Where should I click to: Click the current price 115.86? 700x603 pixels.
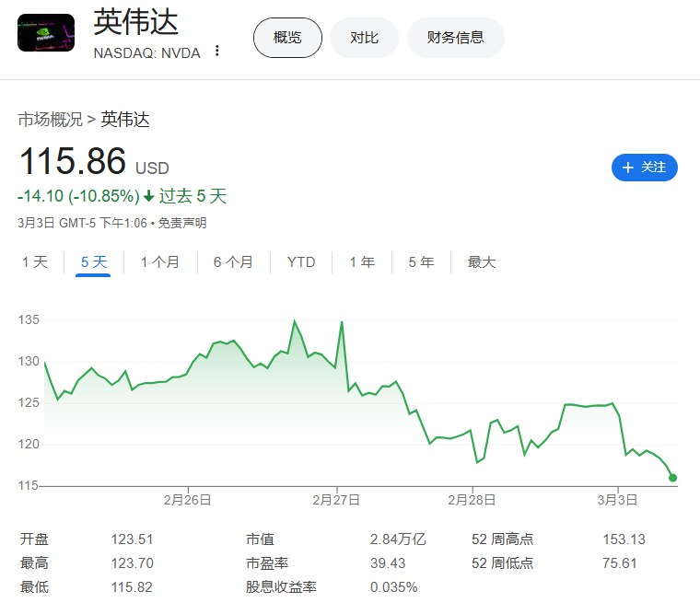tap(73, 161)
